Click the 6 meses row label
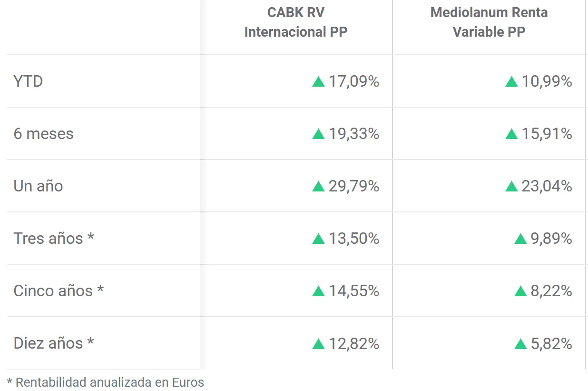 (x=44, y=134)
